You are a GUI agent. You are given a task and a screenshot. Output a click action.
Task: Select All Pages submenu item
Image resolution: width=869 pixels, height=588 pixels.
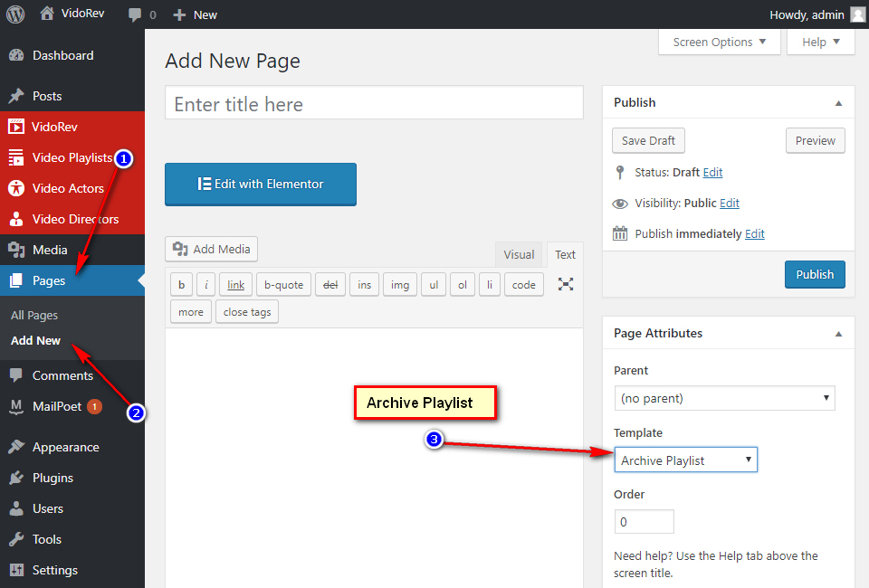click(x=34, y=315)
